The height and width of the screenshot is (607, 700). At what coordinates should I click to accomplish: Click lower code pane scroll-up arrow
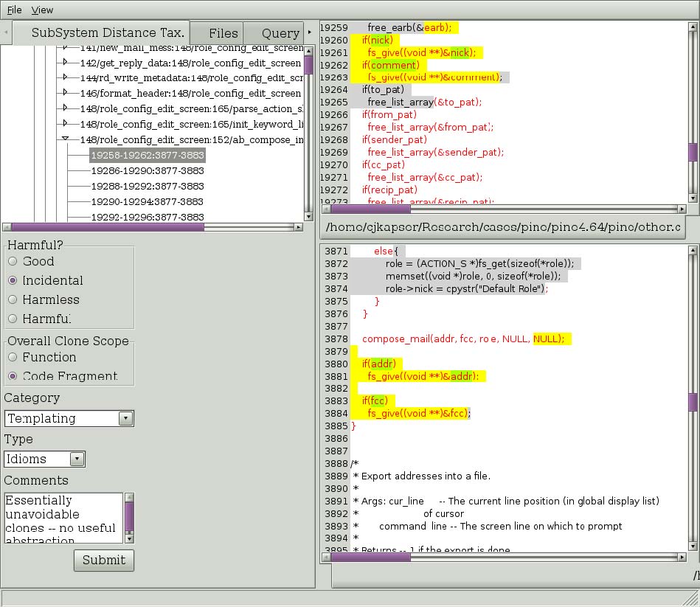tap(693, 250)
